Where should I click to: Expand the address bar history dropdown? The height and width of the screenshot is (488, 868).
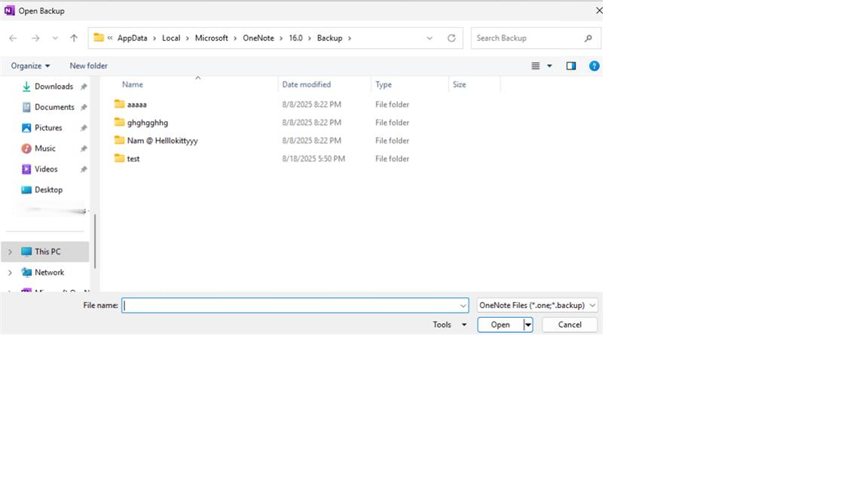[429, 38]
